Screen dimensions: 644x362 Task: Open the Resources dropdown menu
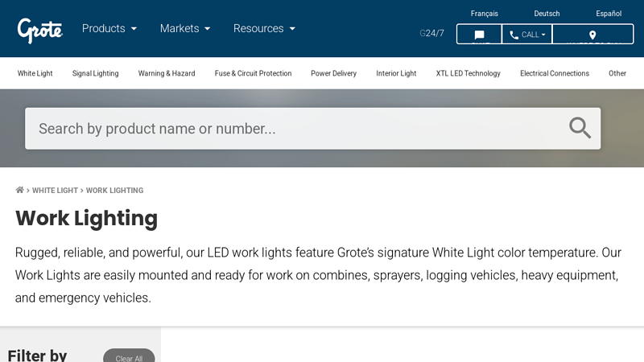264,28
